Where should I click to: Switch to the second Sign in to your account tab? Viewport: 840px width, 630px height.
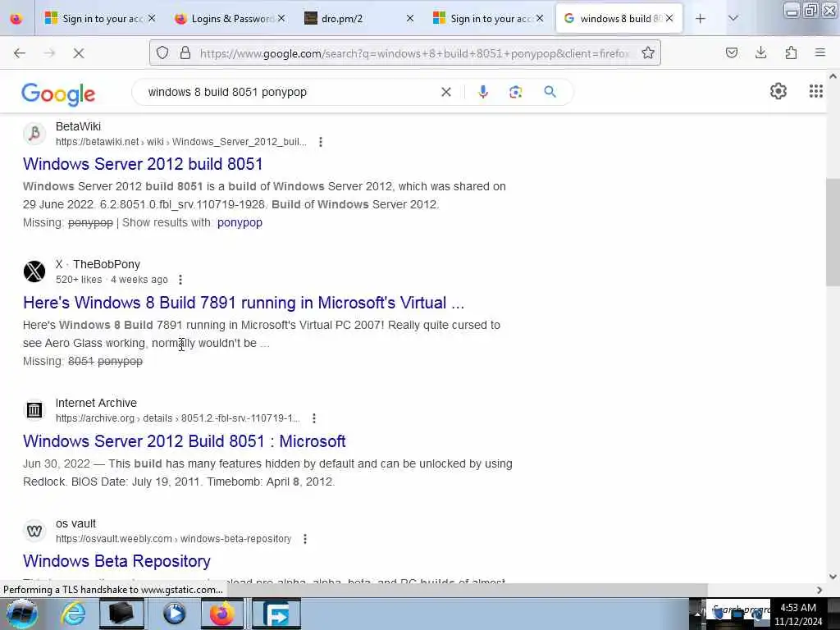(x=487, y=19)
